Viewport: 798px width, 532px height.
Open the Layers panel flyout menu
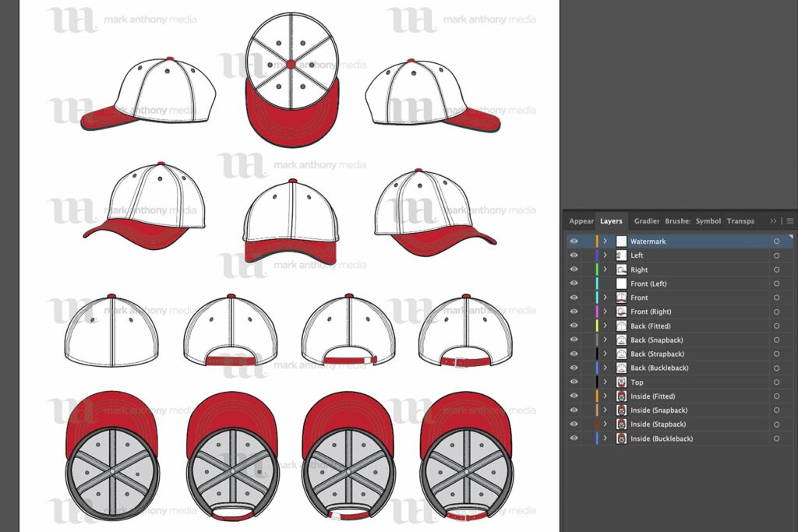click(x=789, y=220)
